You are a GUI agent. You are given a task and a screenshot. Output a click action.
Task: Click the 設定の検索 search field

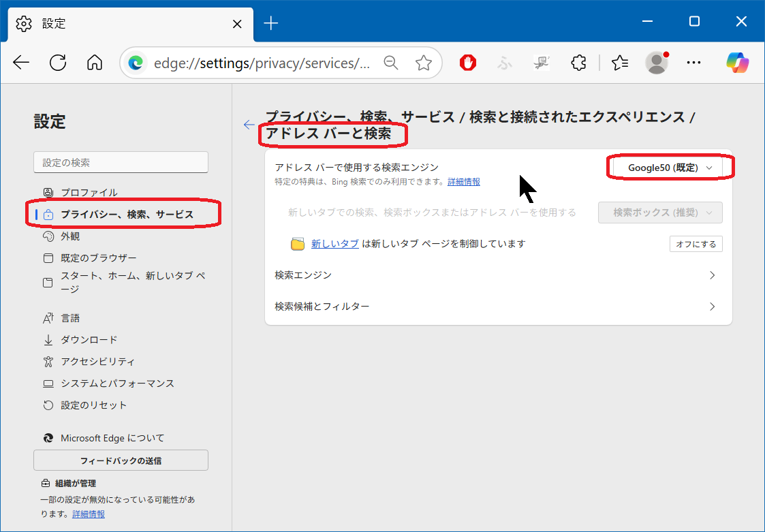121,163
